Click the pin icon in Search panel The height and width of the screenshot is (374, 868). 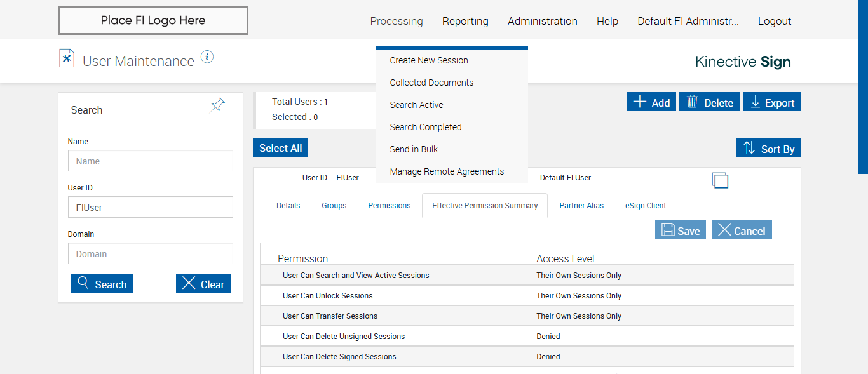(218, 105)
